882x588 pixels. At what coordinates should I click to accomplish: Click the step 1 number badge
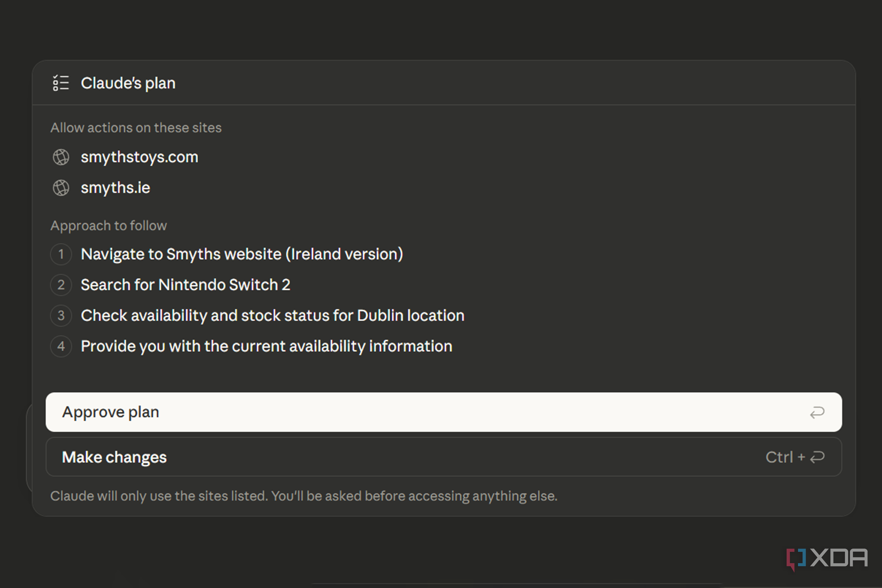click(x=61, y=254)
